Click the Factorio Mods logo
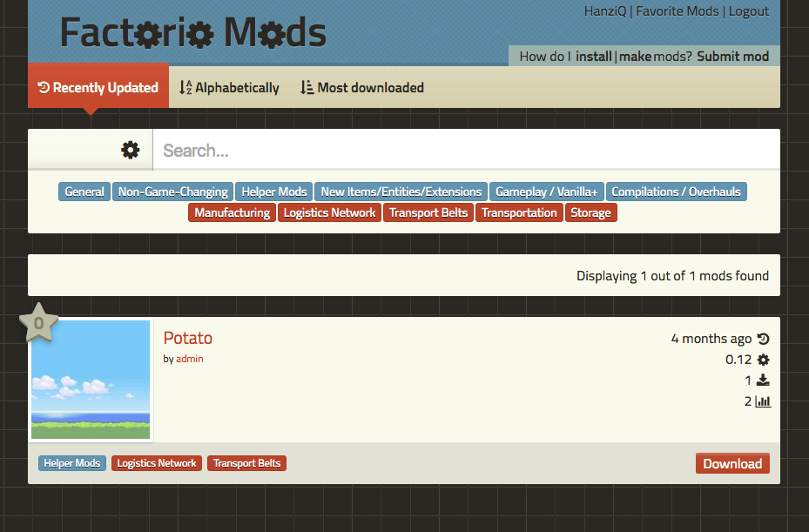 [x=192, y=33]
